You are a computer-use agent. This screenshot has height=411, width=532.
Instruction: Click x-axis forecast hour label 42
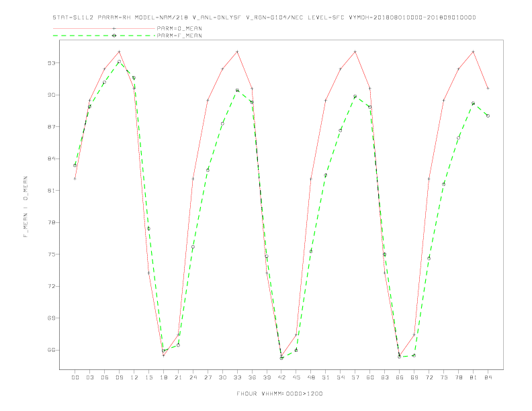pos(281,377)
